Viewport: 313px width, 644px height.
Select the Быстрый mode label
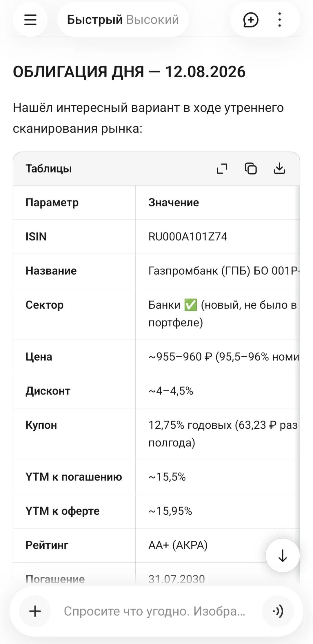click(x=95, y=20)
